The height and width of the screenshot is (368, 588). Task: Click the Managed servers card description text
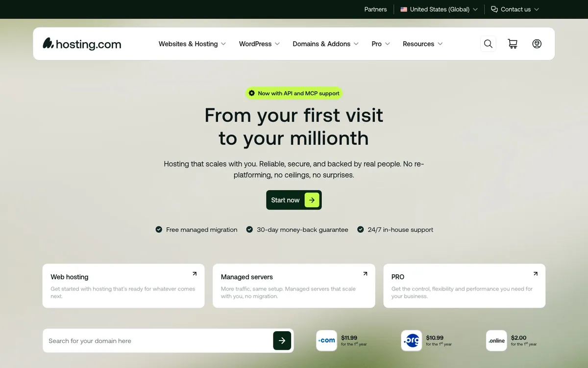(x=288, y=292)
